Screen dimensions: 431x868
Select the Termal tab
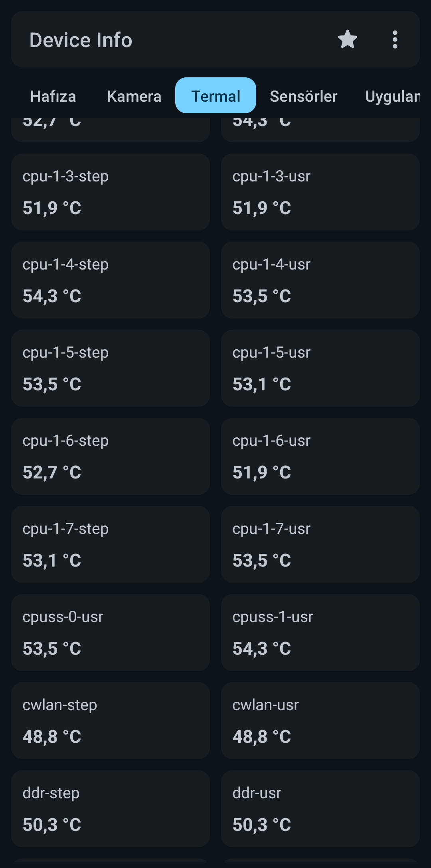pos(215,96)
